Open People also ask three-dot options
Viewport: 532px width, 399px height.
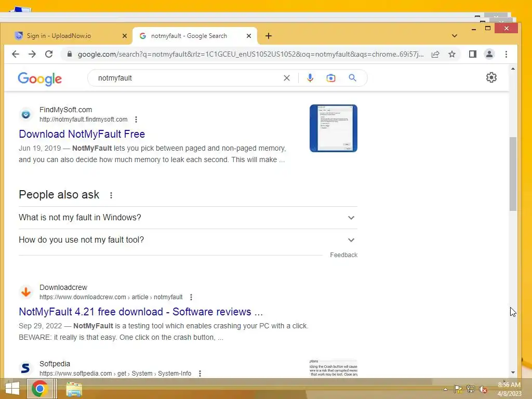111,195
